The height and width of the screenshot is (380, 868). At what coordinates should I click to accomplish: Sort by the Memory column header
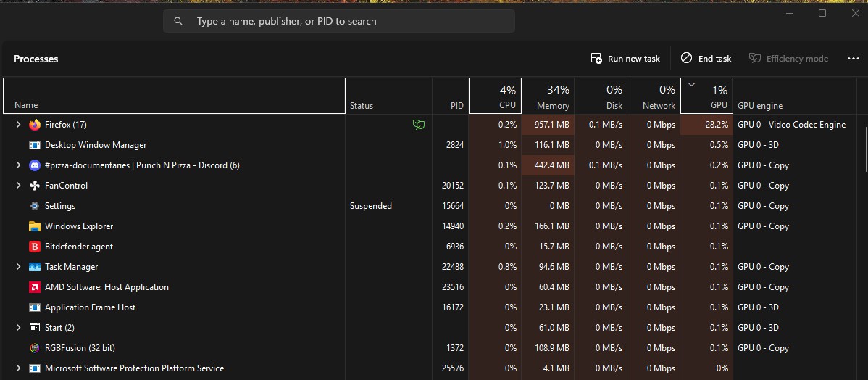(548, 96)
